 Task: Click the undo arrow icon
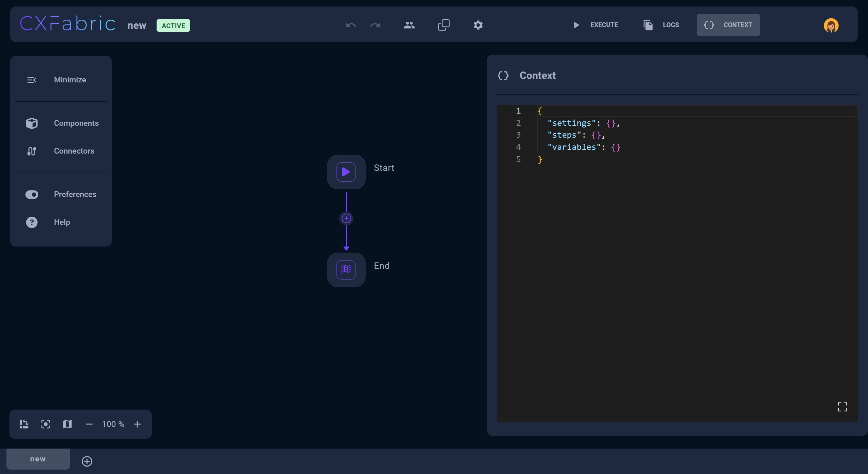point(351,25)
